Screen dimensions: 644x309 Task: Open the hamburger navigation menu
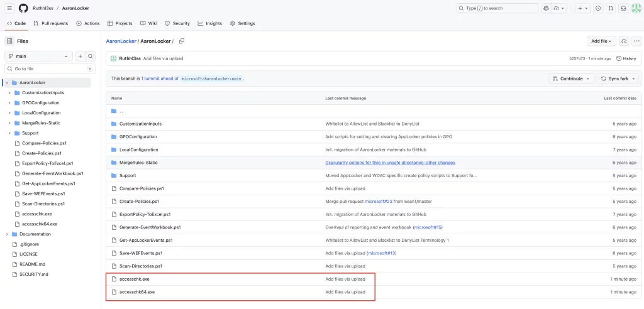pos(9,8)
